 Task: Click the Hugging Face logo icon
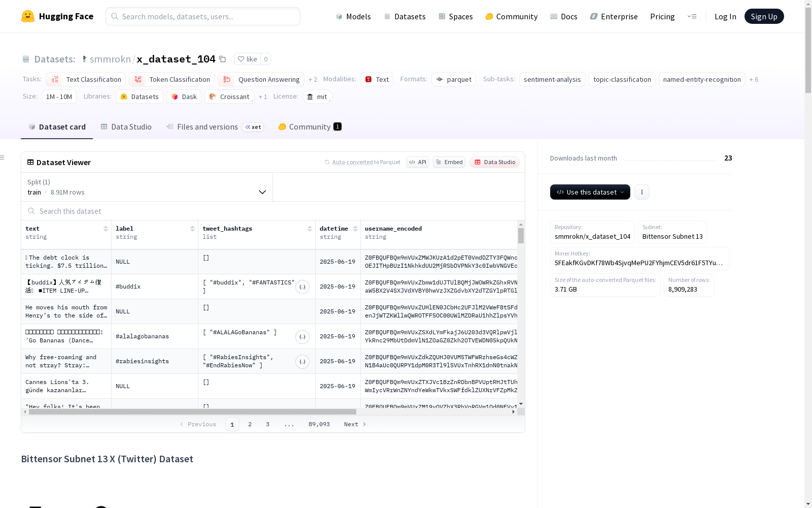[28, 16]
